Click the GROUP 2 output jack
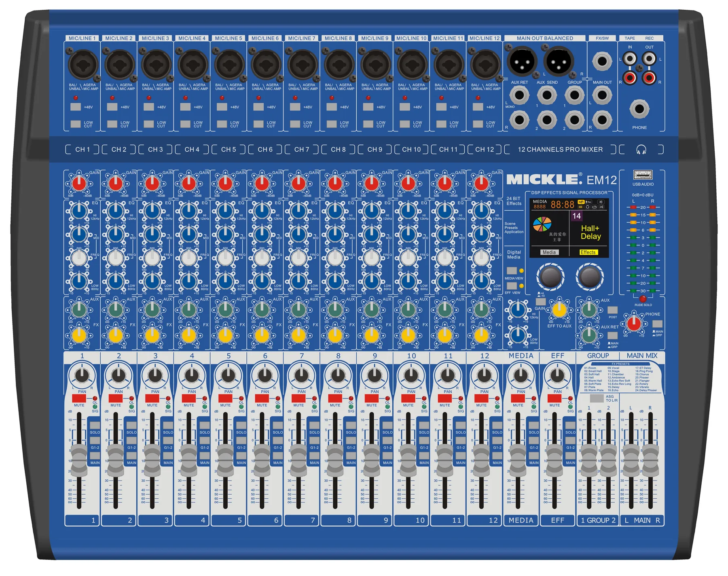 coord(574,120)
